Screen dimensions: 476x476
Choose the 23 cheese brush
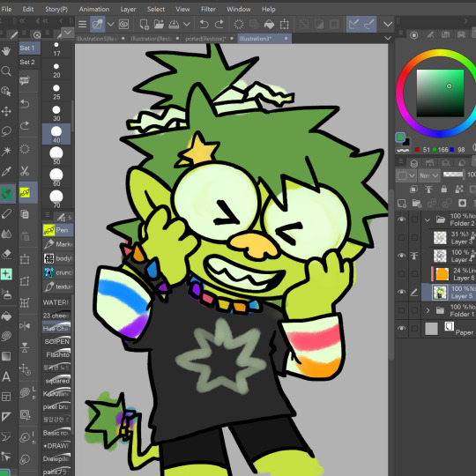click(x=56, y=315)
